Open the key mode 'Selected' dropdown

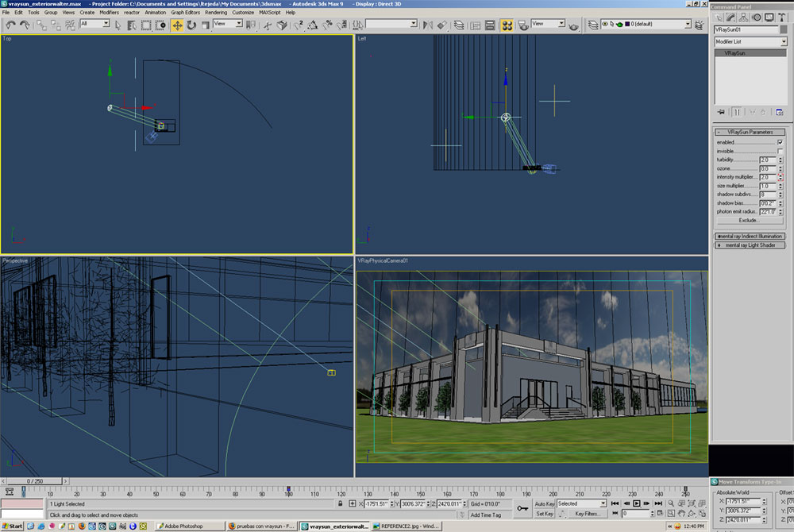[x=582, y=503]
